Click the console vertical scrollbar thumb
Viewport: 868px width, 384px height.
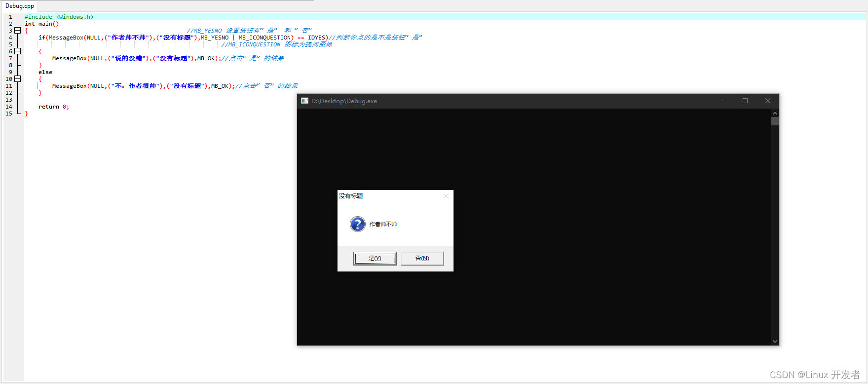(775, 121)
